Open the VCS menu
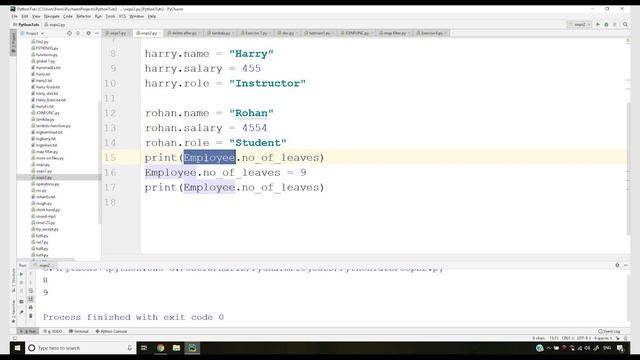The height and width of the screenshot is (360, 640). click(122, 16)
